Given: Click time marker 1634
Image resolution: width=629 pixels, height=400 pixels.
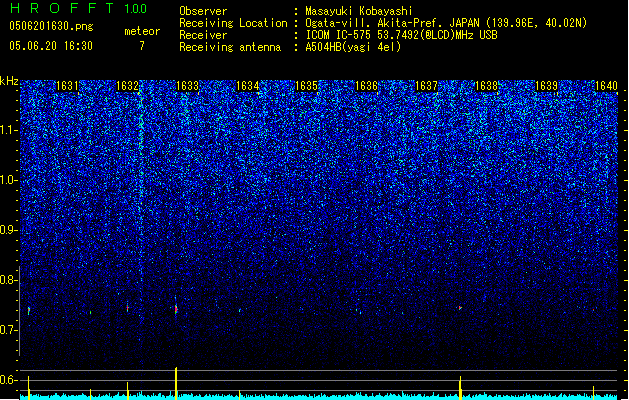Looking at the screenshot, I should click(x=247, y=86).
